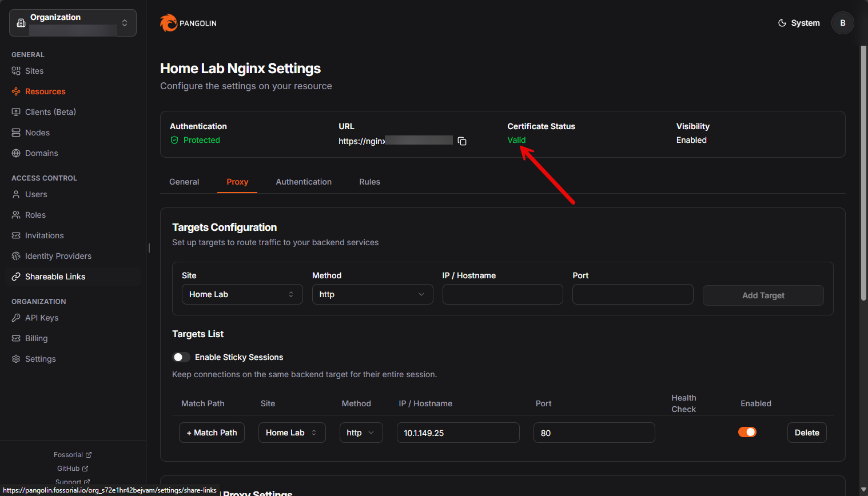The height and width of the screenshot is (496, 868).
Task: Click the Roles people icon
Action: 16,215
